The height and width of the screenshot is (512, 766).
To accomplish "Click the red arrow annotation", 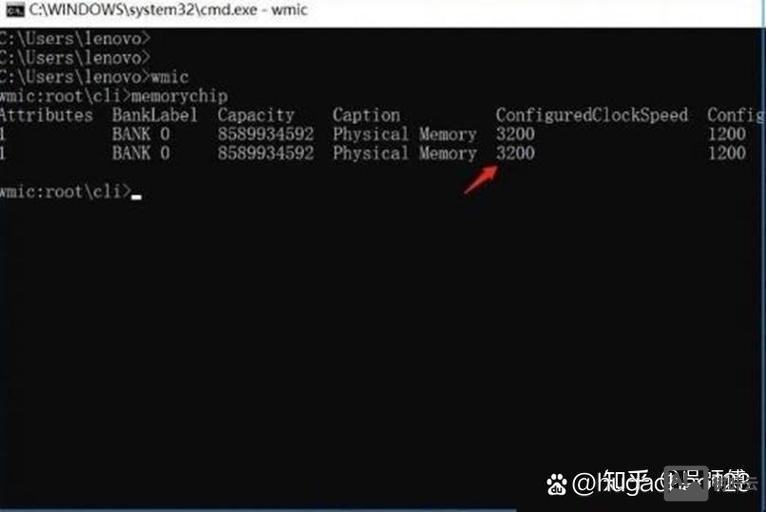I will 481,180.
